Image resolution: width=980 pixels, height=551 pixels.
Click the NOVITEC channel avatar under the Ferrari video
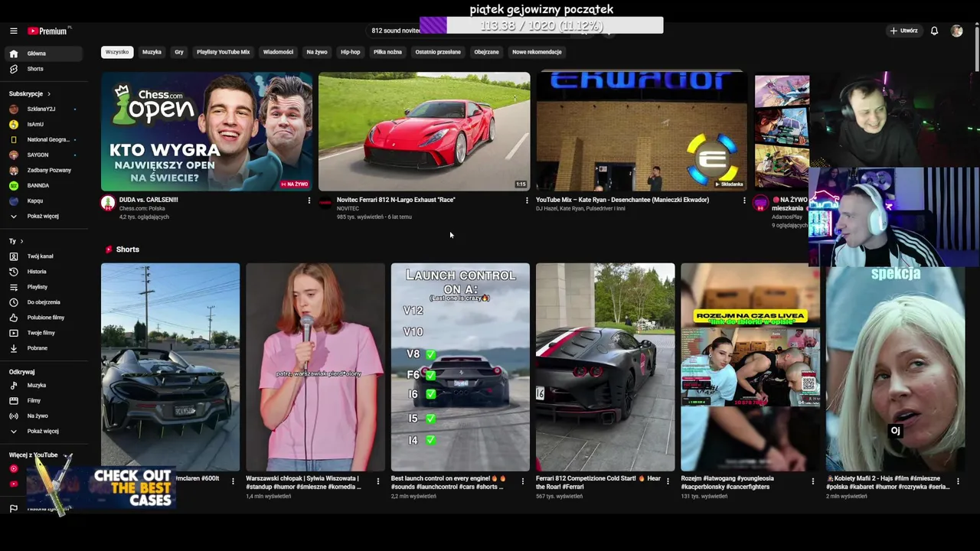click(x=325, y=203)
